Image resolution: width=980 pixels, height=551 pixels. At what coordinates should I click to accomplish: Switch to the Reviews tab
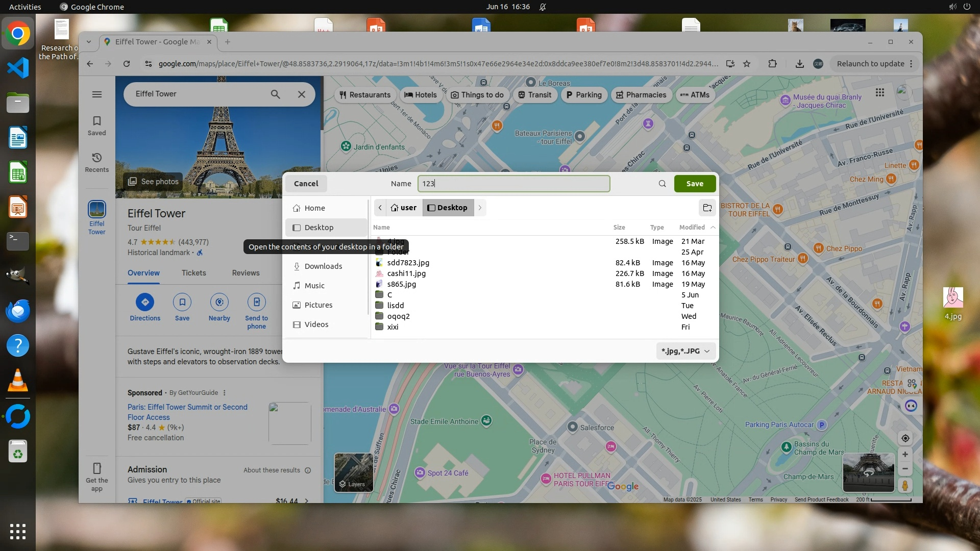[x=246, y=273]
